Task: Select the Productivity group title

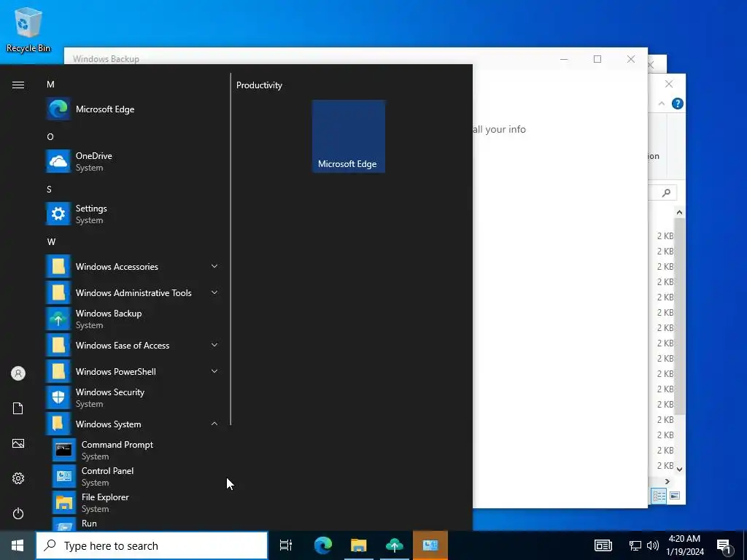Action: [x=259, y=85]
